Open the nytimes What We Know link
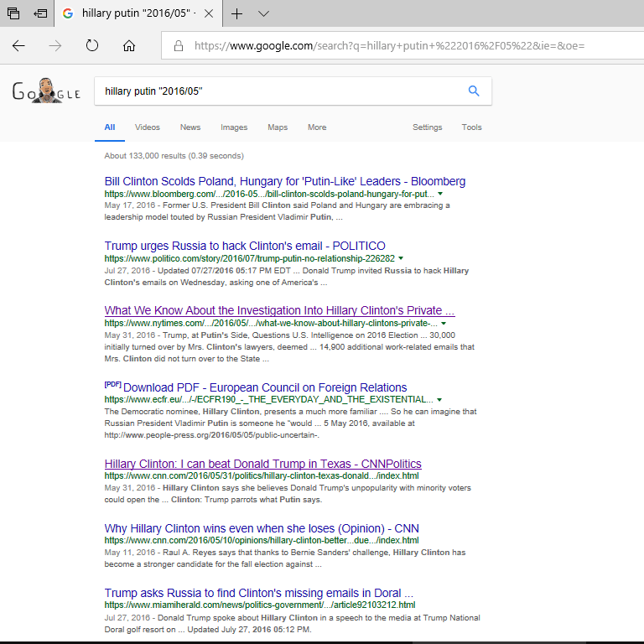This screenshot has height=644, width=644. (279, 310)
